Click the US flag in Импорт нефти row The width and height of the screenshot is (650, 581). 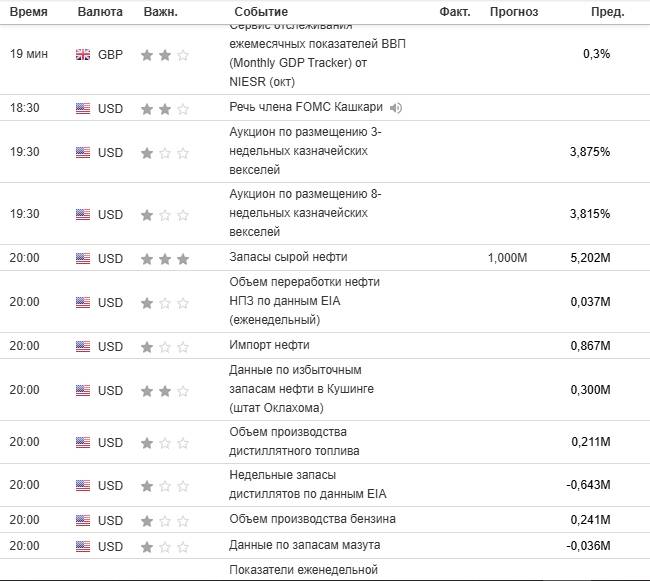pos(83,347)
